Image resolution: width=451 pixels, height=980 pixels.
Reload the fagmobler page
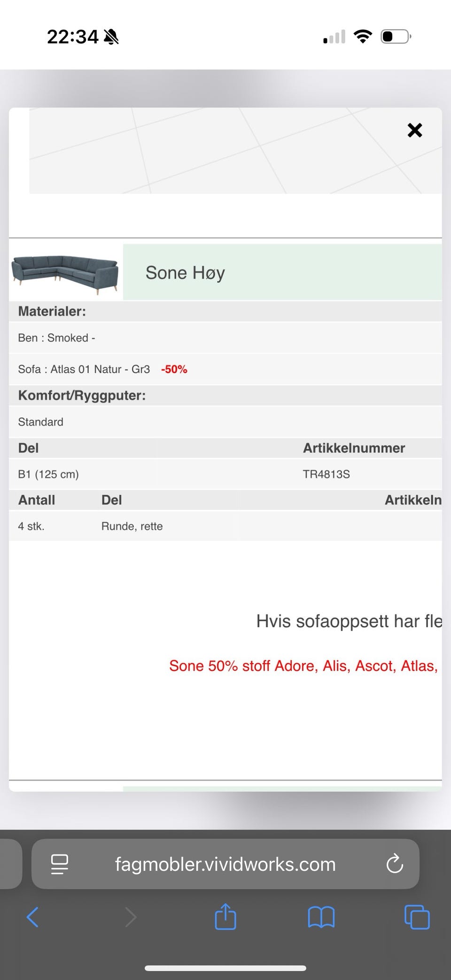tap(395, 864)
